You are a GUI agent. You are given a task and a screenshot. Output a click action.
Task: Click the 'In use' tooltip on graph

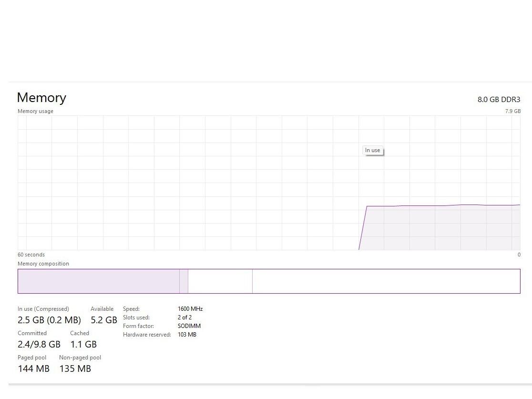click(x=373, y=150)
